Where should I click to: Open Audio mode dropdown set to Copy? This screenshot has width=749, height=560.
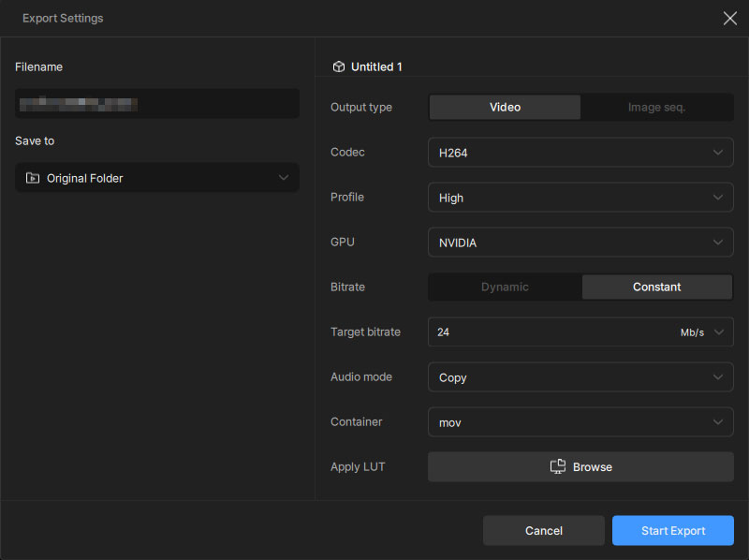tap(580, 377)
